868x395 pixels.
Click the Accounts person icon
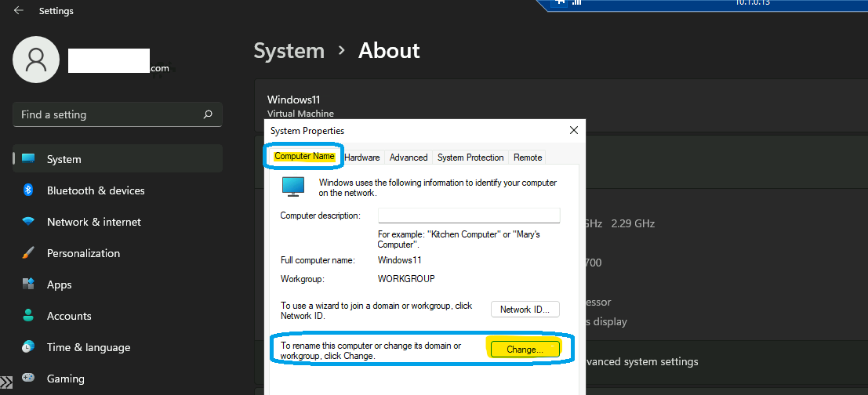pos(28,316)
